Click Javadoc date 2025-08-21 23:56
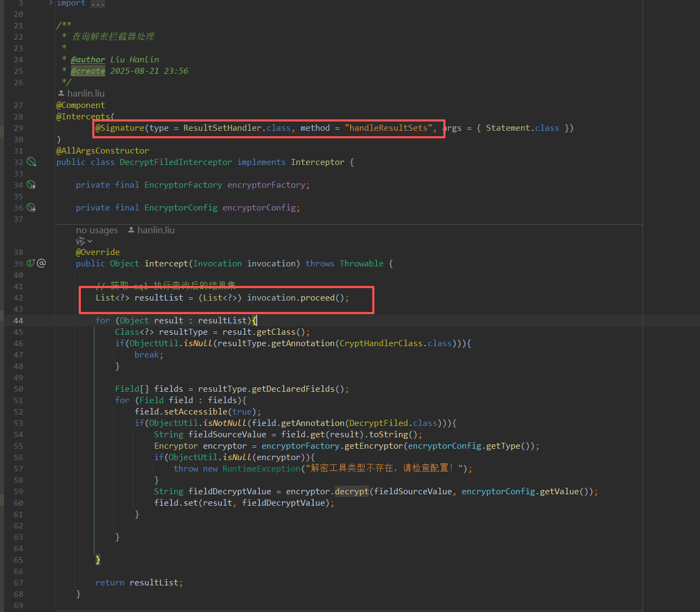700x612 pixels. coord(149,71)
